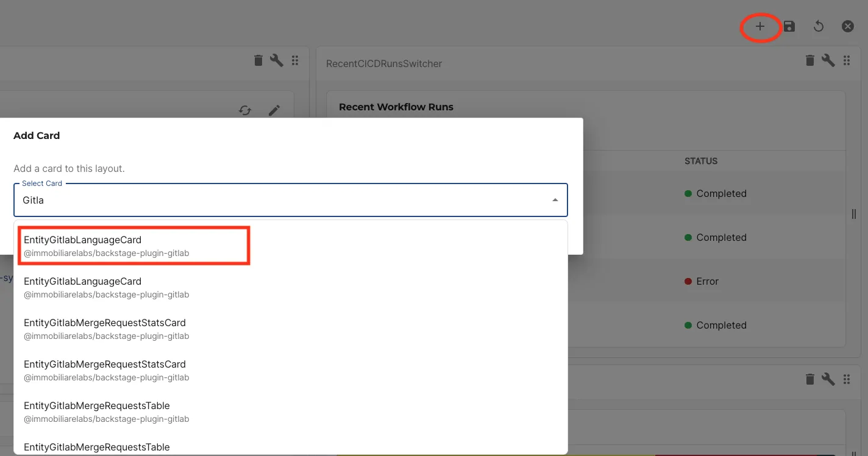
Task: Restore layout using the undo arrow icon
Action: click(818, 26)
